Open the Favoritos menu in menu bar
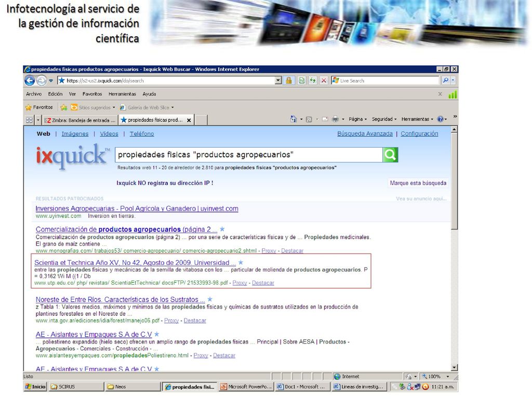Viewport: 532px width, 399px height. [92, 94]
